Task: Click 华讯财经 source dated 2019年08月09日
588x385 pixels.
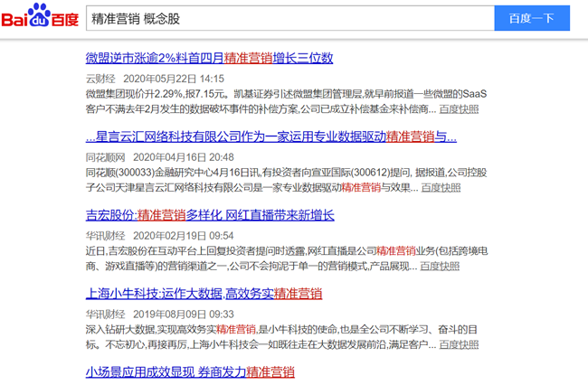Action: point(105,315)
